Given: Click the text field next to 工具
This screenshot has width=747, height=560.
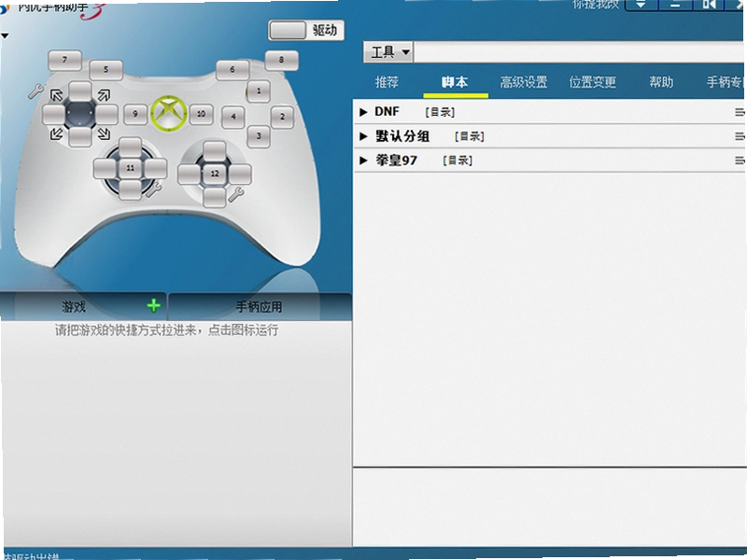Looking at the screenshot, I should (579, 52).
